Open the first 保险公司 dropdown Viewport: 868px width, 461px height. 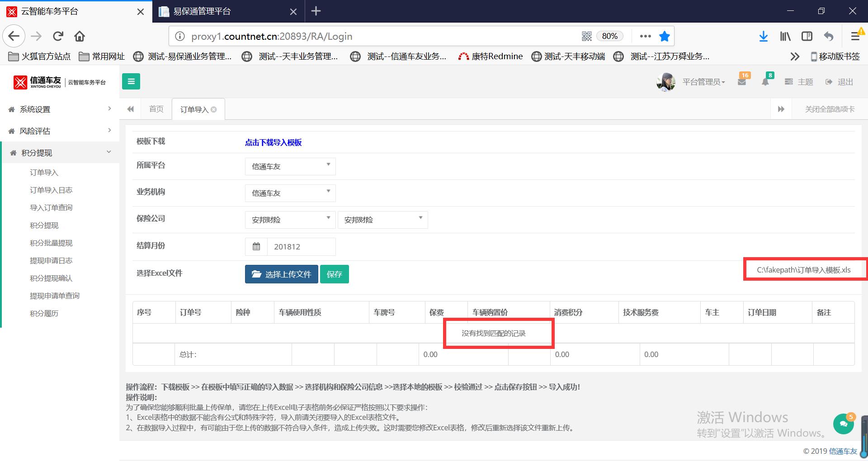(x=290, y=220)
